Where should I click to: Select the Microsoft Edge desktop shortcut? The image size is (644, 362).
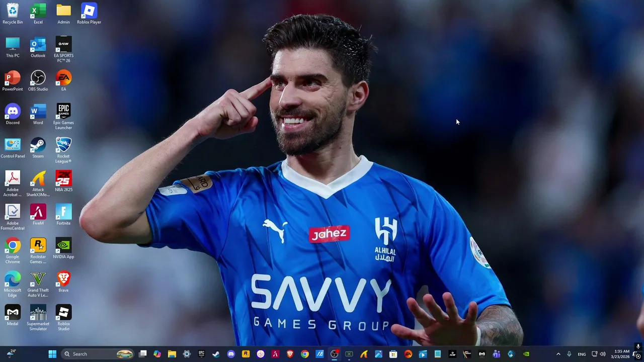(13, 284)
